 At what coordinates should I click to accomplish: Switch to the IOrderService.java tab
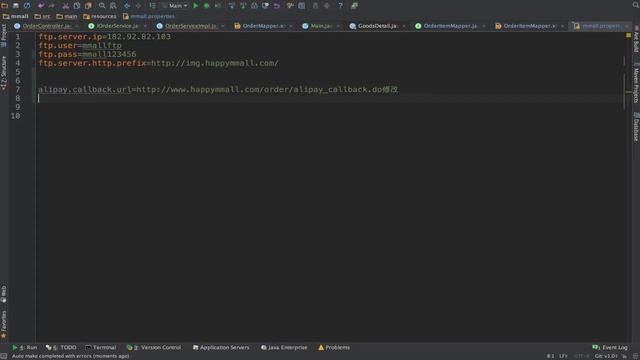118,26
